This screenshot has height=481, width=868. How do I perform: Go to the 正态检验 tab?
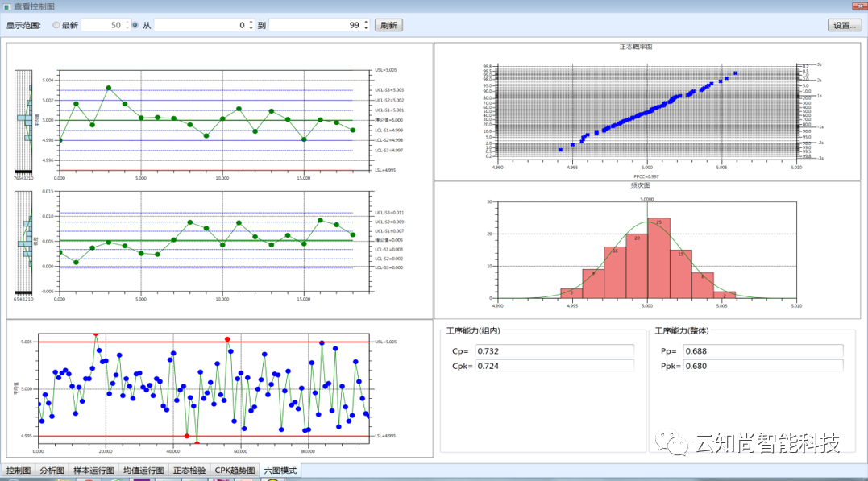[x=189, y=471]
